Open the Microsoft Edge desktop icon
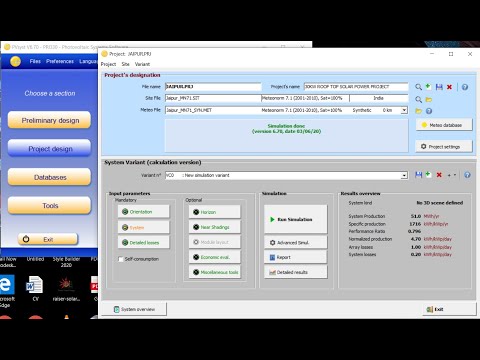 pyautogui.click(x=7, y=290)
